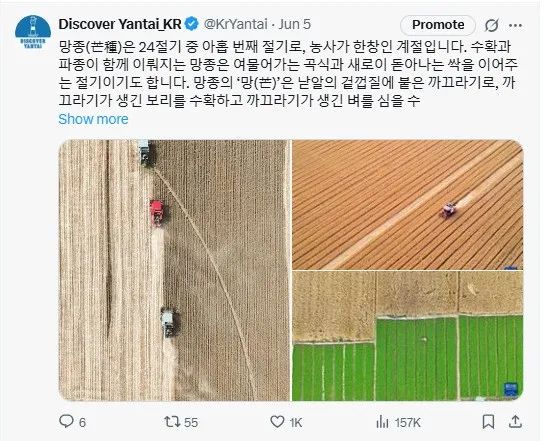Click the Promote button

click(x=438, y=25)
